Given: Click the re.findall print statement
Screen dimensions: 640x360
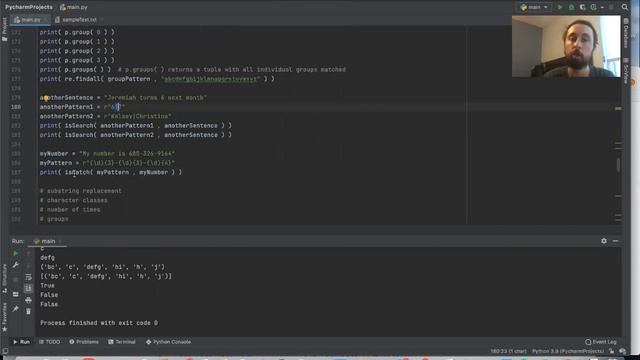Looking at the screenshot, I should pos(157,79).
